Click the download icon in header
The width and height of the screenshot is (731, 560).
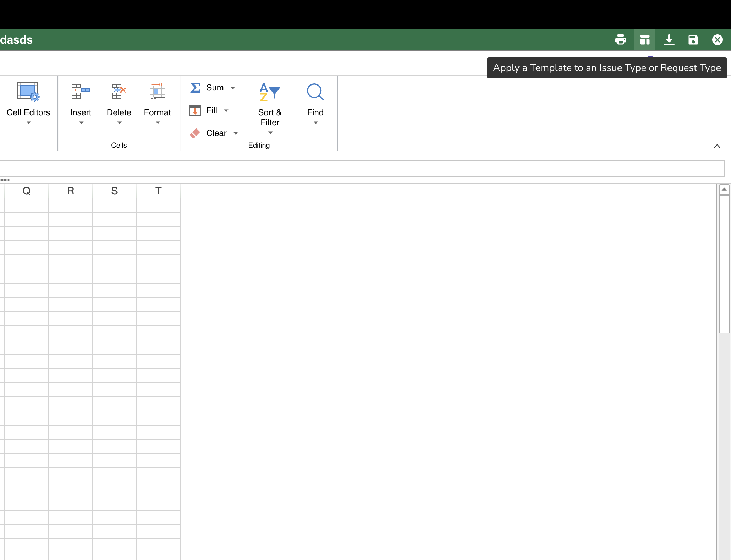(669, 40)
